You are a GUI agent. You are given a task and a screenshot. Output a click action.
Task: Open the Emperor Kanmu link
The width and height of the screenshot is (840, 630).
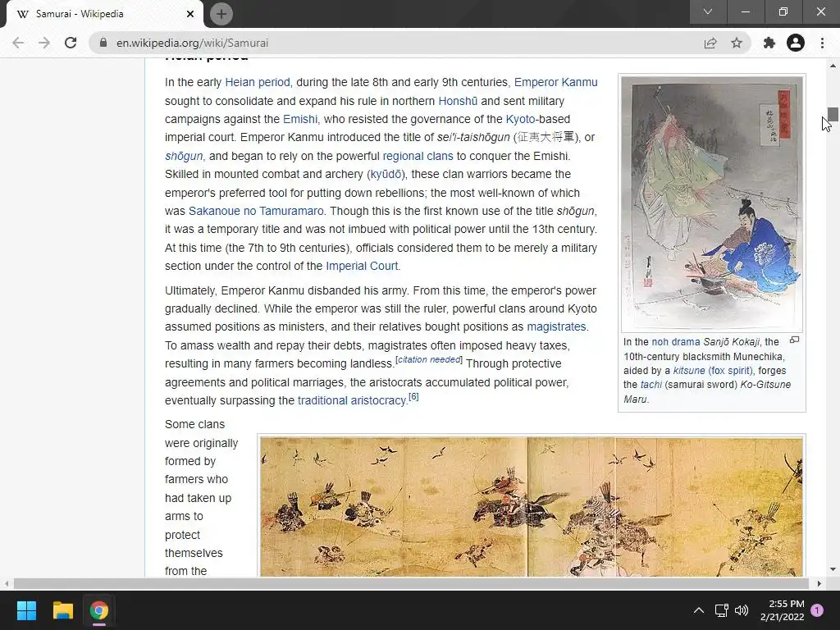coord(555,82)
